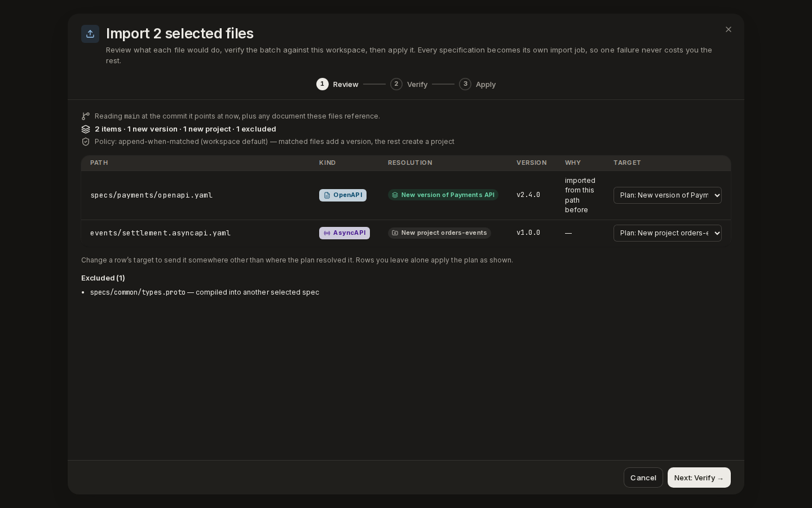
Task: Click 'New project orders-events' resolution badge
Action: point(439,233)
